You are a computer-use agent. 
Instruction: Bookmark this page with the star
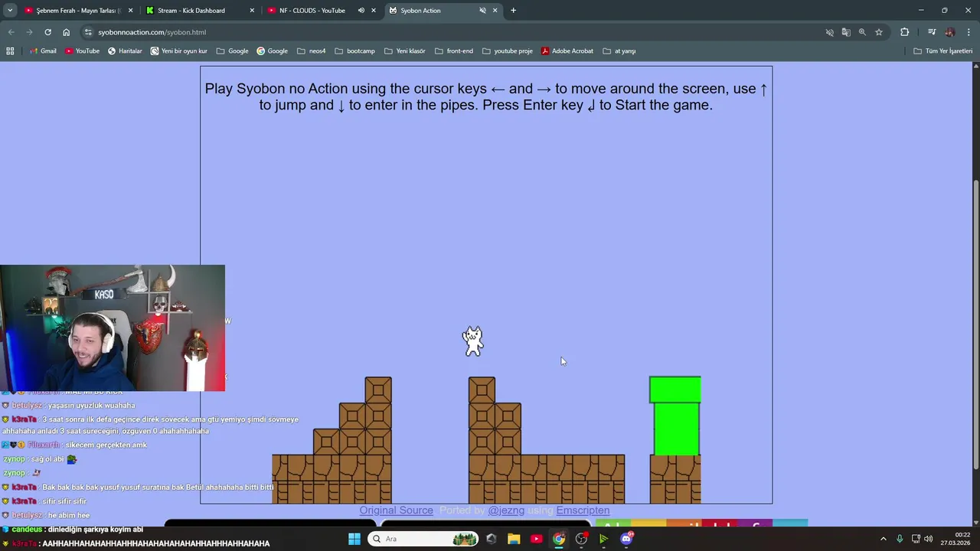click(x=879, y=32)
